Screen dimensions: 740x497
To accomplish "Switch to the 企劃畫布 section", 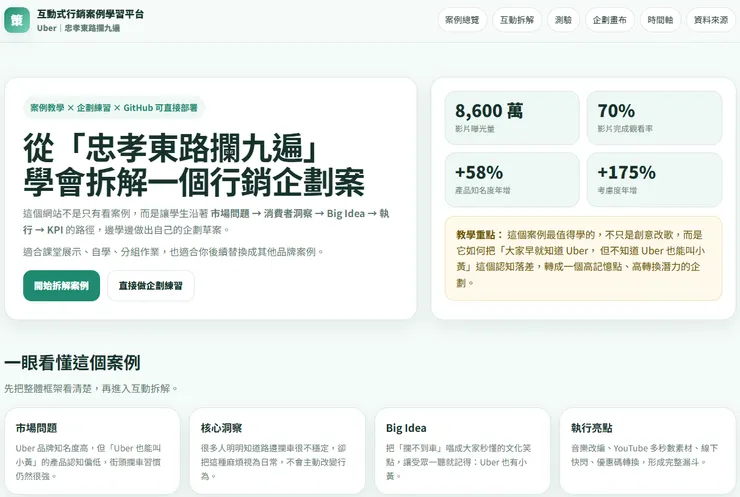I will pyautogui.click(x=609, y=20).
